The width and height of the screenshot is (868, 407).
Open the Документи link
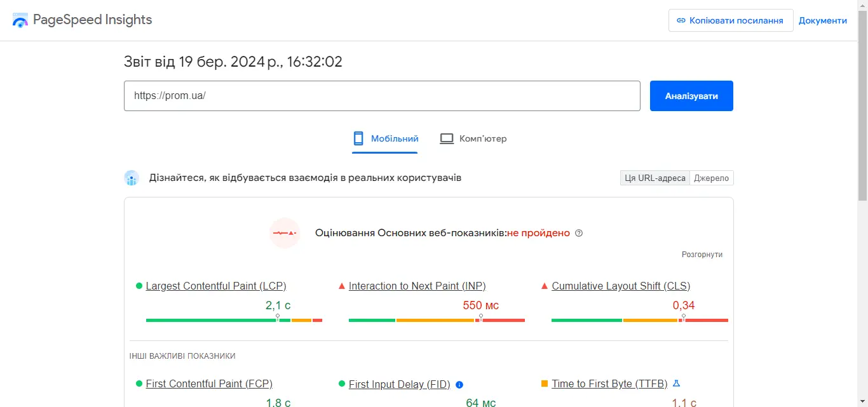823,20
